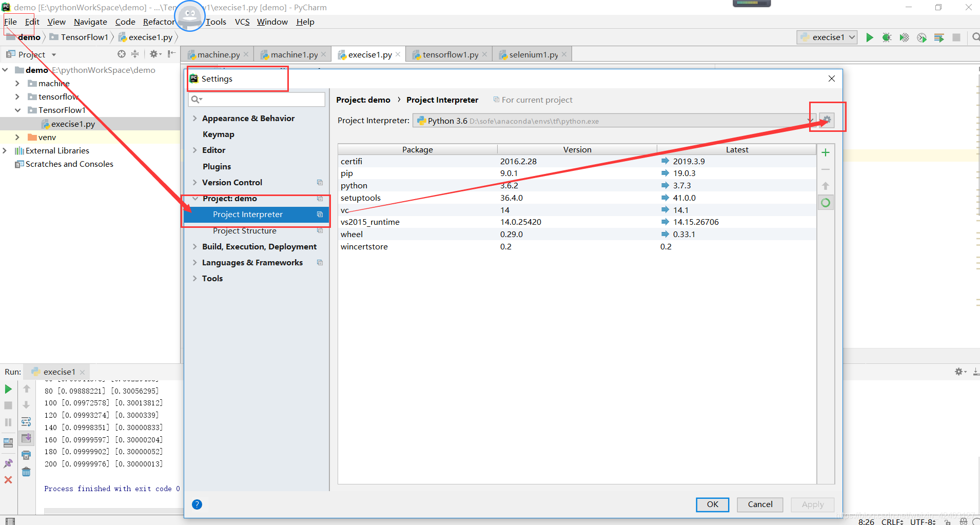Click OK in Settings dialog
Image resolution: width=980 pixels, height=525 pixels.
click(712, 504)
